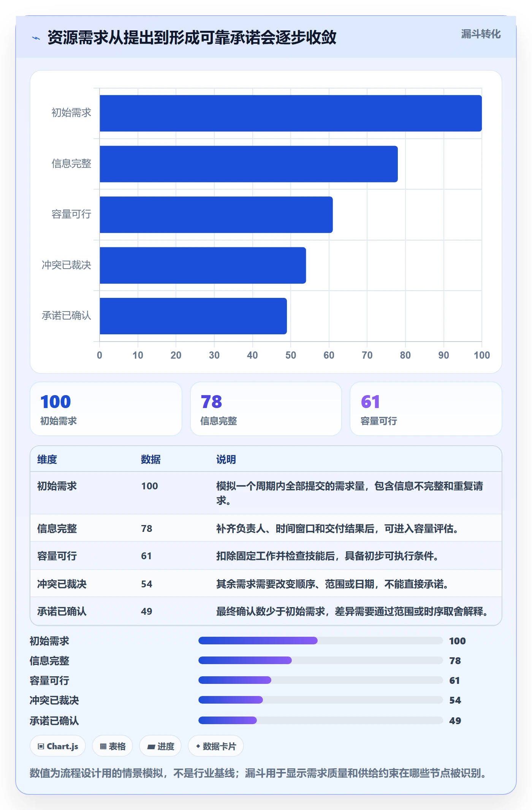Viewport: 532px width, 810px height.
Task: Open the data card showing 100 初始需求
Action: (x=106, y=409)
